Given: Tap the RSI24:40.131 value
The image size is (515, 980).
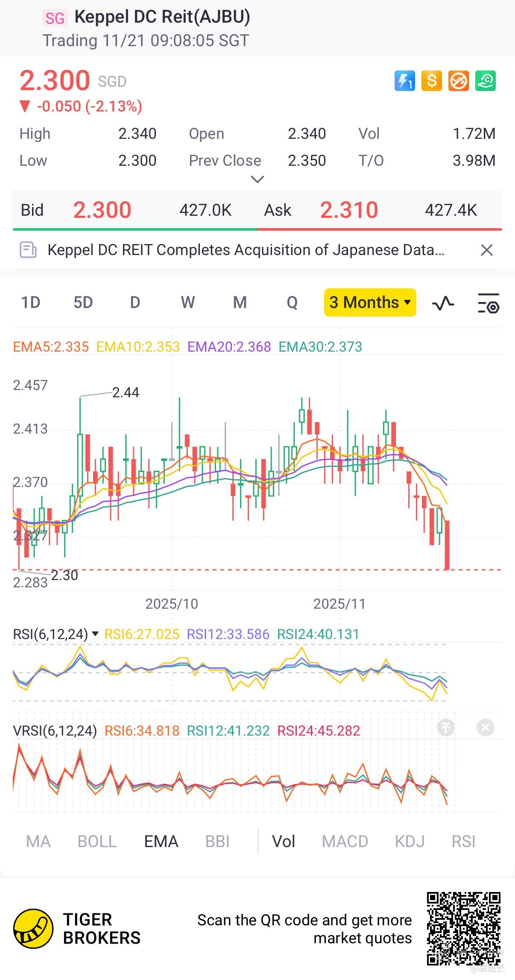Looking at the screenshot, I should (x=318, y=634).
